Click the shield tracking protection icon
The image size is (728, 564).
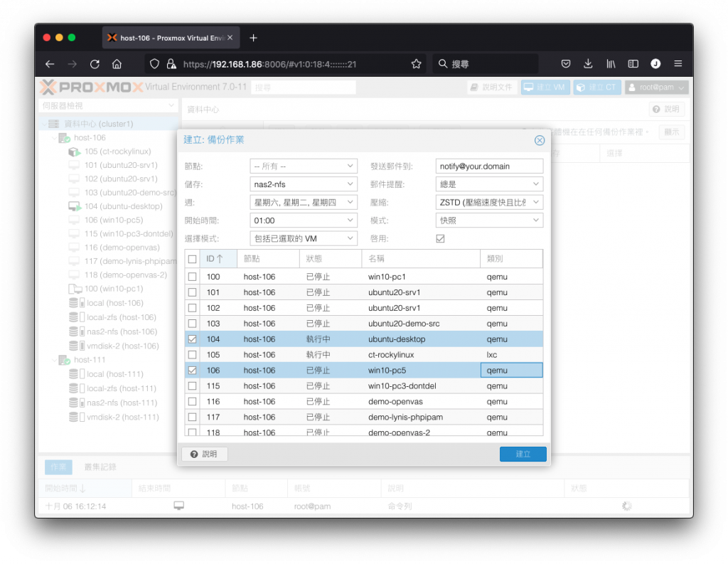click(154, 64)
